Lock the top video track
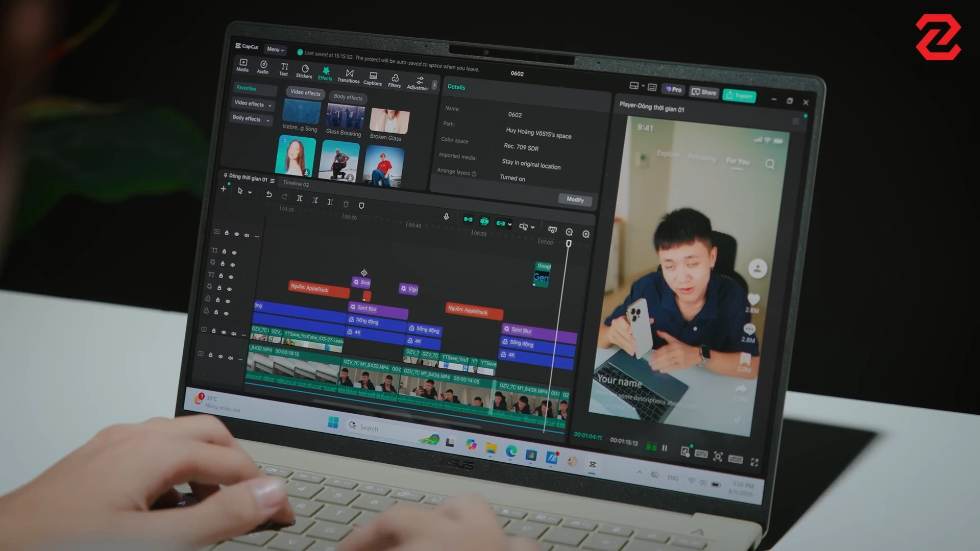 coord(227,233)
